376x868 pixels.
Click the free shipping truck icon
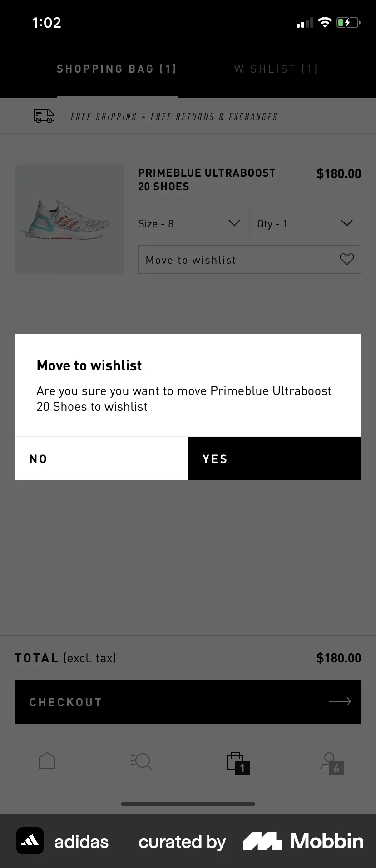click(x=44, y=116)
